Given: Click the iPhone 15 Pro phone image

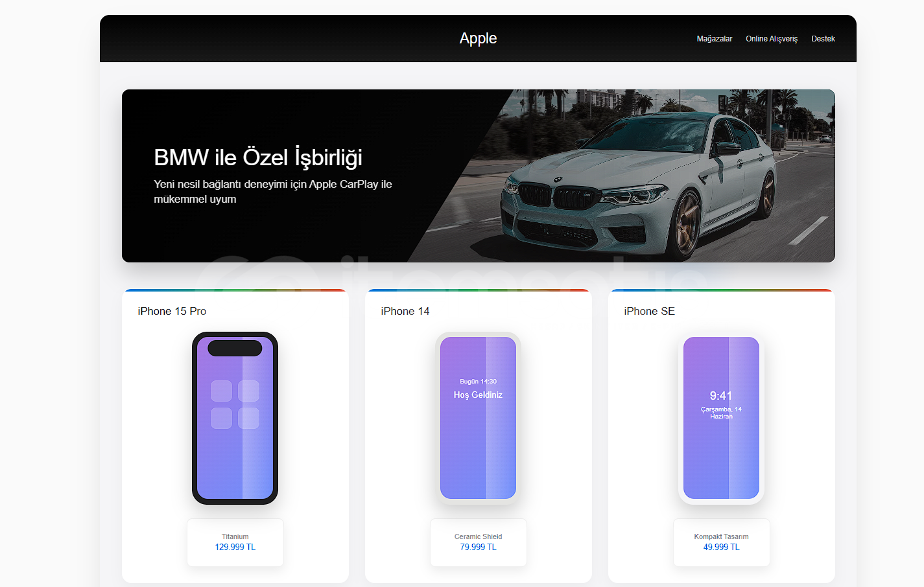Looking at the screenshot, I should [235, 418].
